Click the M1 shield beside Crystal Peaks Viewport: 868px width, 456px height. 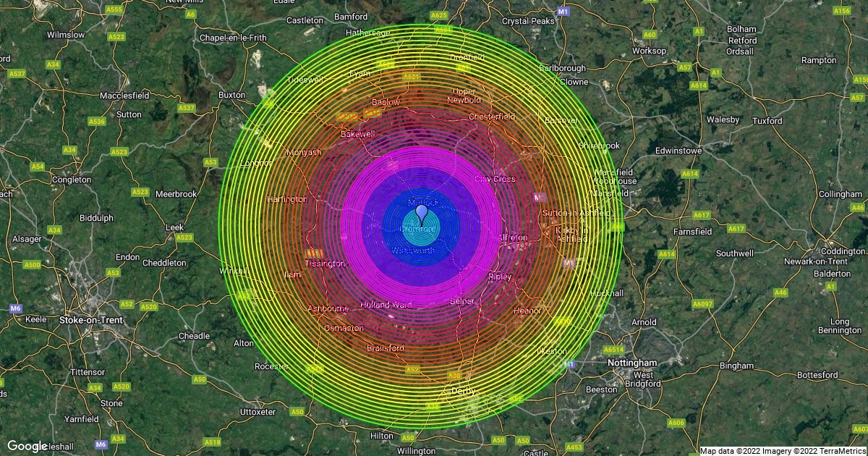pos(563,12)
